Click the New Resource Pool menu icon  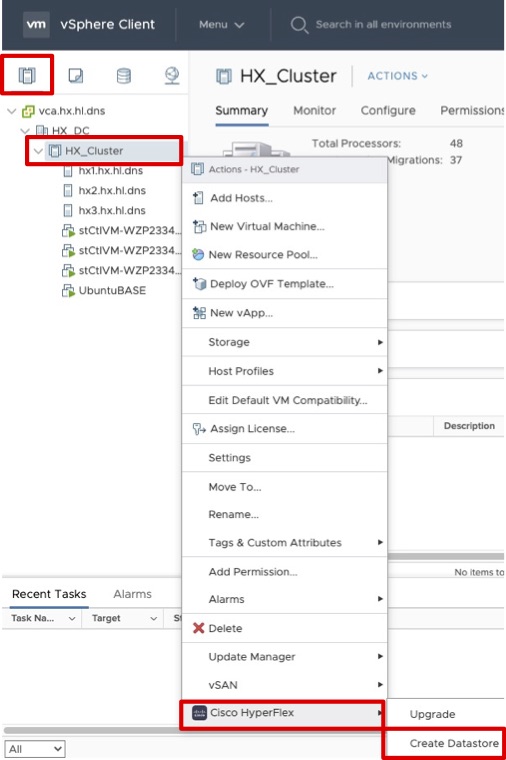[x=198, y=254]
